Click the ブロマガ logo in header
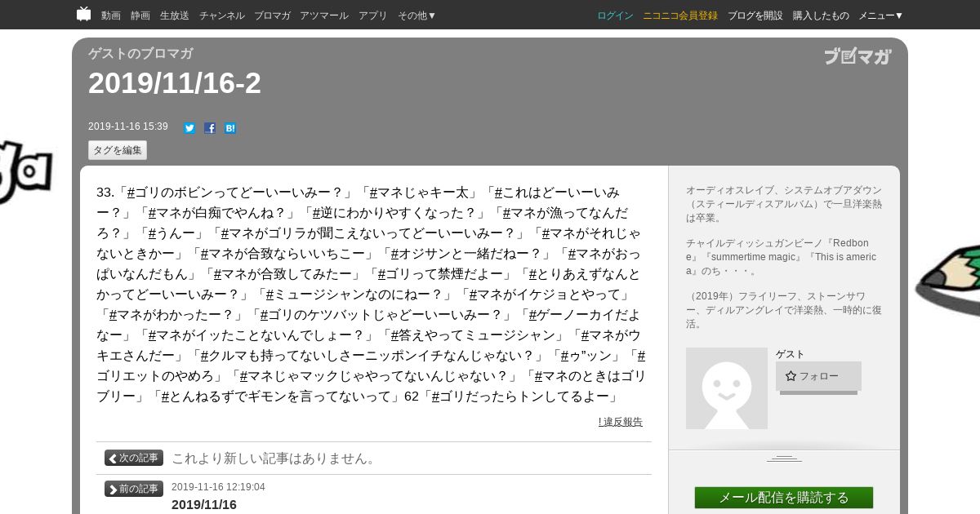Image resolution: width=980 pixels, height=514 pixels. click(857, 56)
